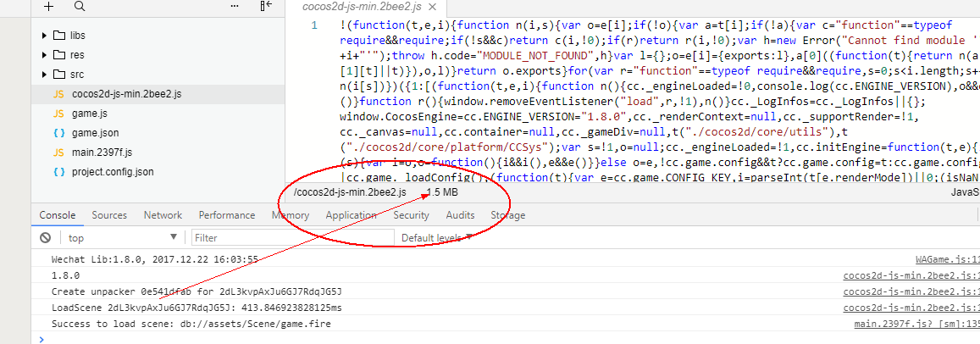980x344 pixels.
Task: Switch to the Console tab
Action: [x=58, y=214]
